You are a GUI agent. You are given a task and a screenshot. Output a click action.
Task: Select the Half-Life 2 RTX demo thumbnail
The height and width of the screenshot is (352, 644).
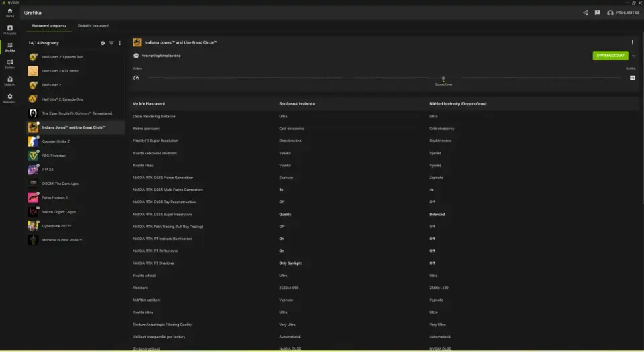[x=33, y=71]
